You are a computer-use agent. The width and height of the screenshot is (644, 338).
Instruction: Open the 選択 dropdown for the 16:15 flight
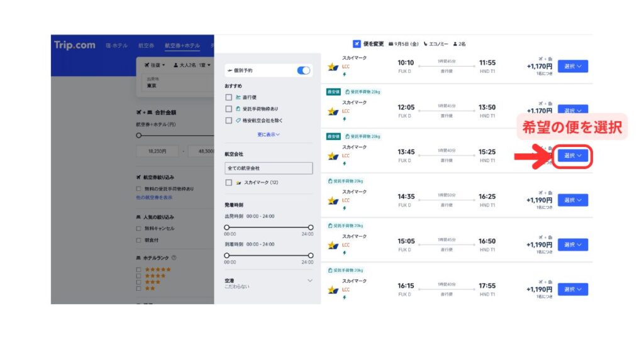pyautogui.click(x=572, y=289)
